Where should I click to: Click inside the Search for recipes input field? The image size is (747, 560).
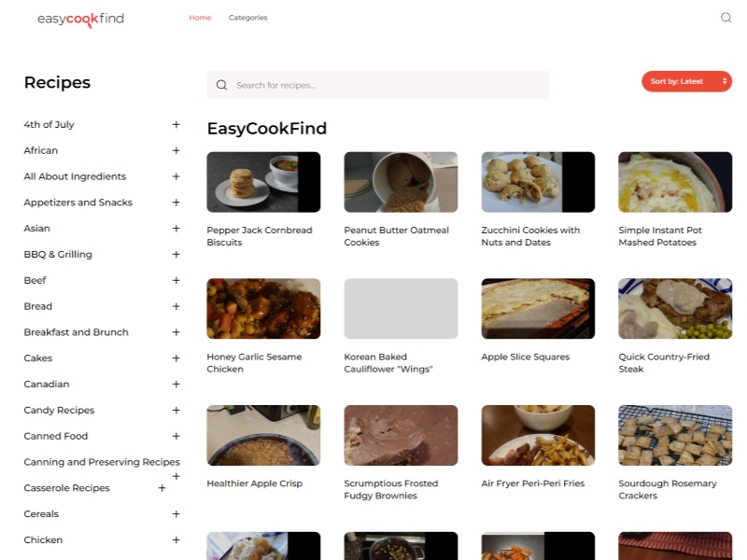[x=373, y=84]
